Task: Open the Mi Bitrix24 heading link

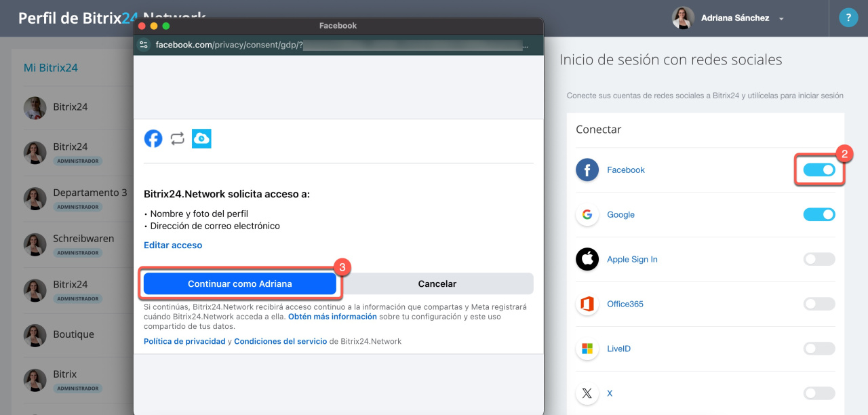Action: click(x=51, y=68)
